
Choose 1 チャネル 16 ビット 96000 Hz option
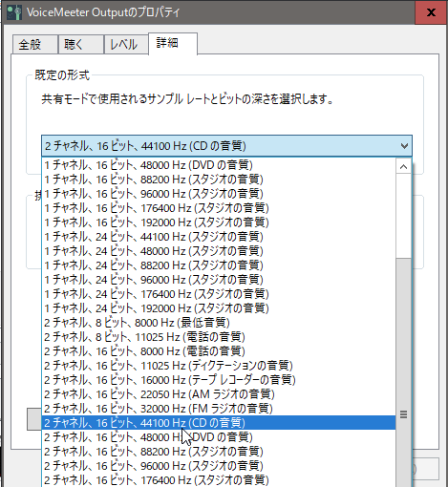pyautogui.click(x=219, y=194)
